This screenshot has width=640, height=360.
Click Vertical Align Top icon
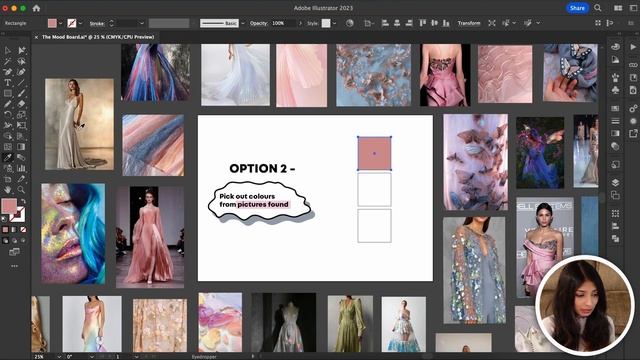click(x=423, y=23)
